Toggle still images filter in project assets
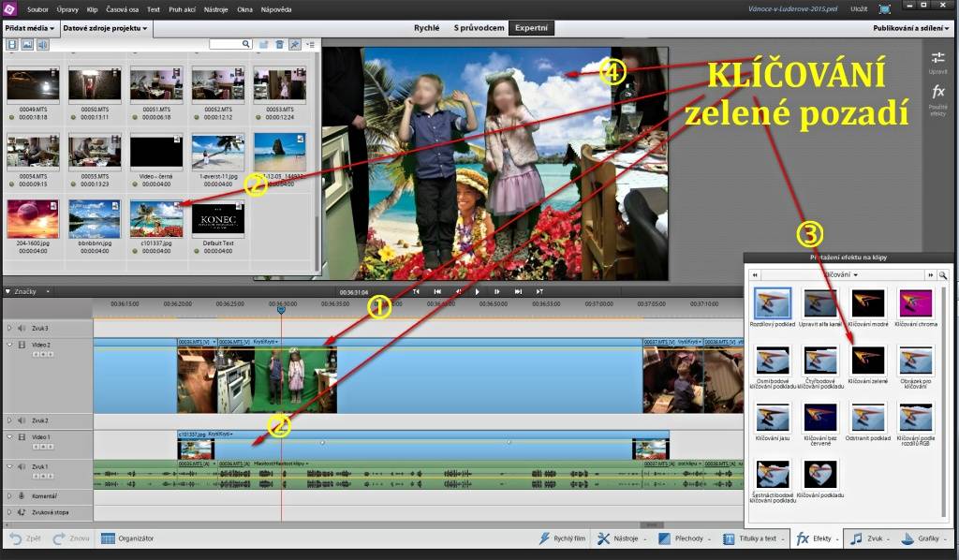 tap(27, 45)
